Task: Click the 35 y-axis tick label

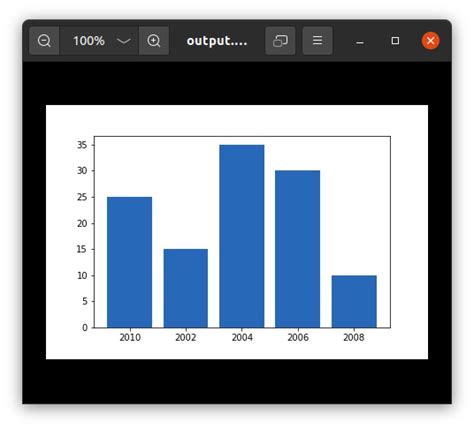Action: coord(82,145)
